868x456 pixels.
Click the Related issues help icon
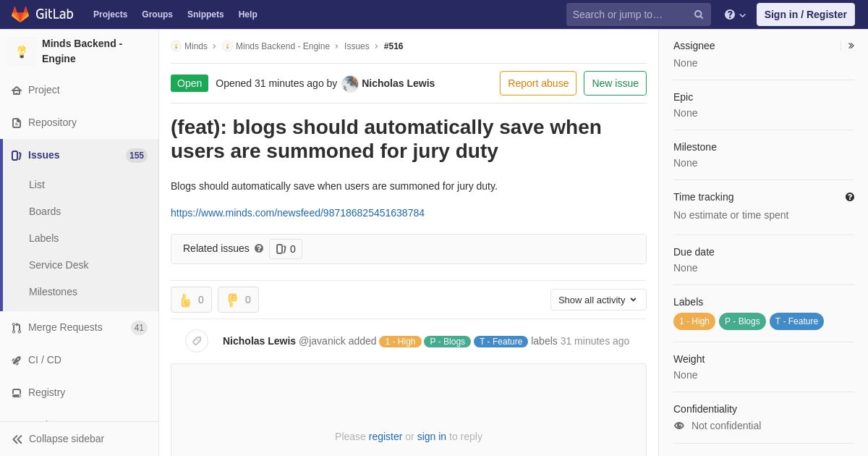(x=259, y=248)
